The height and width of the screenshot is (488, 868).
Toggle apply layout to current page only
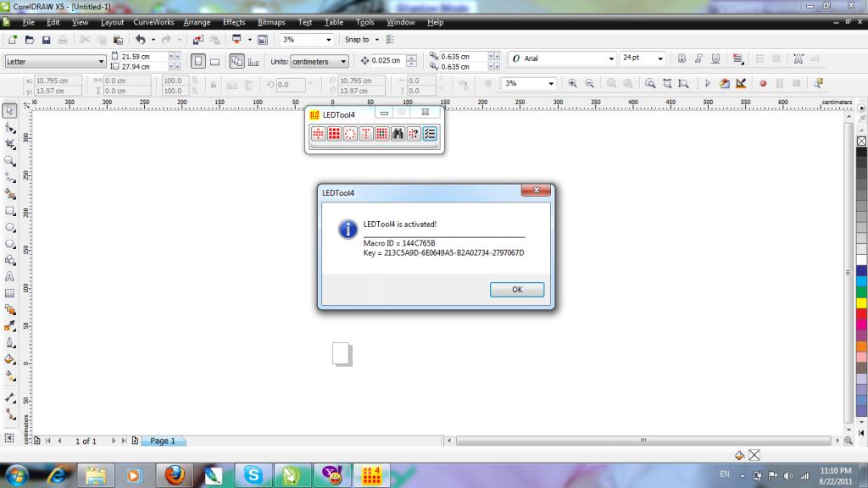click(x=253, y=61)
